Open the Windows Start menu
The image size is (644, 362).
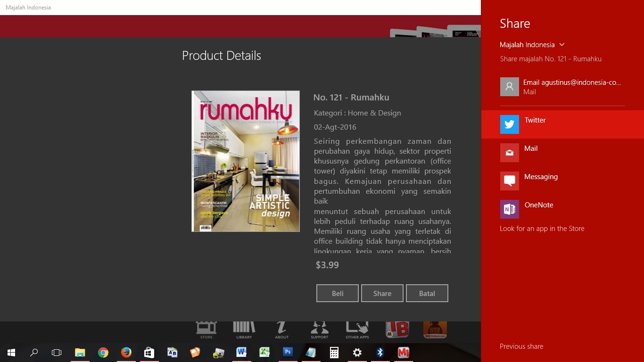point(11,353)
